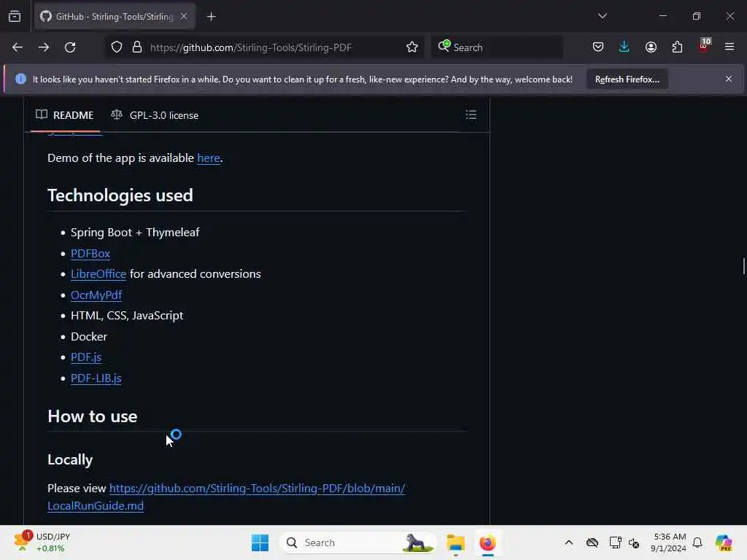Click HTML, CSS, JavaScript item
The image size is (747, 560).
127,316
